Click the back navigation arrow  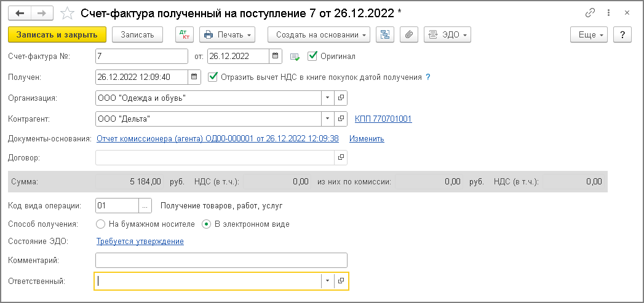pyautogui.click(x=20, y=13)
